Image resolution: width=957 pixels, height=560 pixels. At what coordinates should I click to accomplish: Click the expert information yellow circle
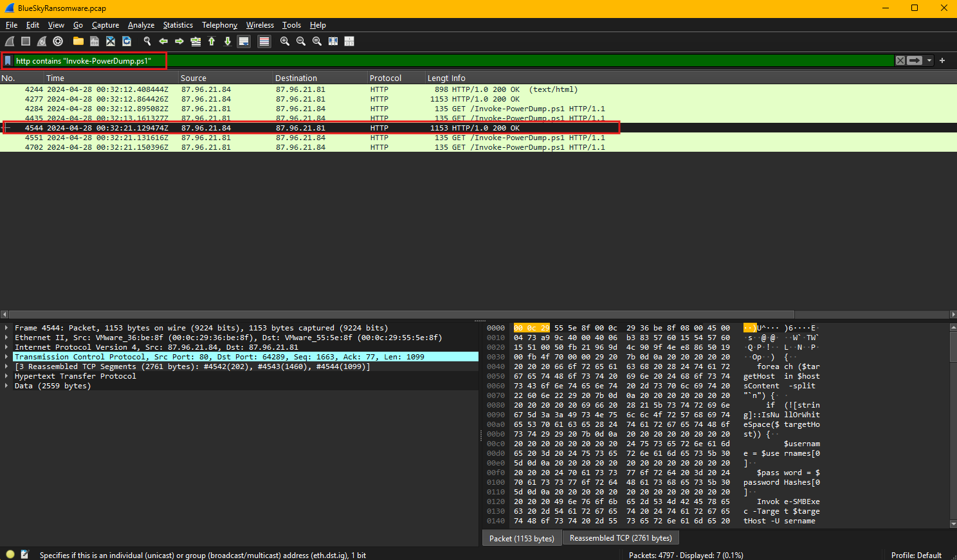click(x=10, y=554)
